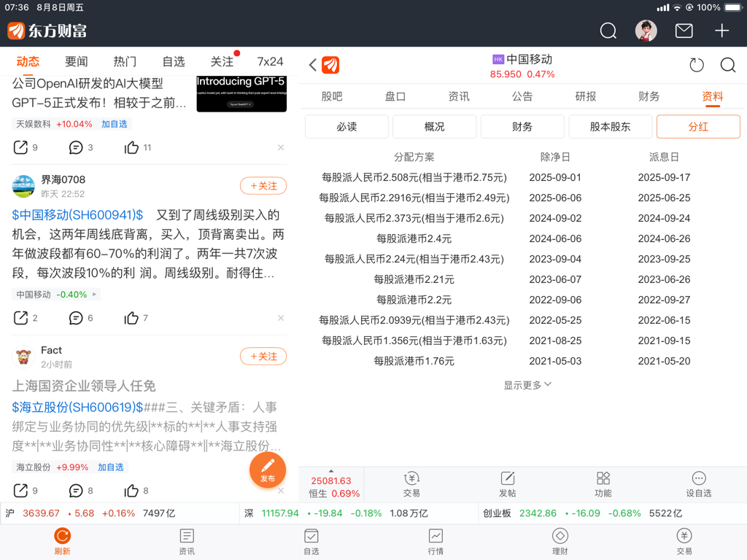Tap 功能 in stock panel toolbar
747x560 pixels.
click(x=603, y=484)
